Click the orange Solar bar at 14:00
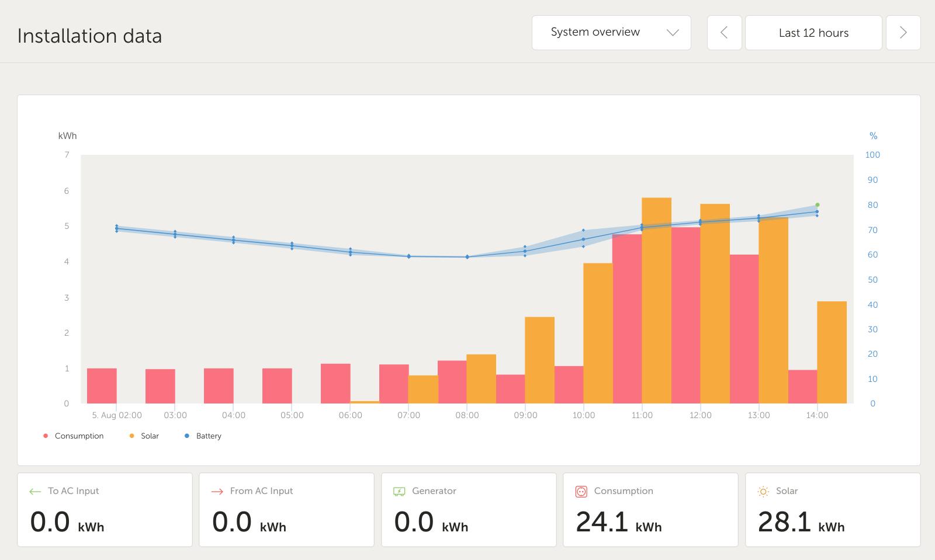 click(x=832, y=352)
